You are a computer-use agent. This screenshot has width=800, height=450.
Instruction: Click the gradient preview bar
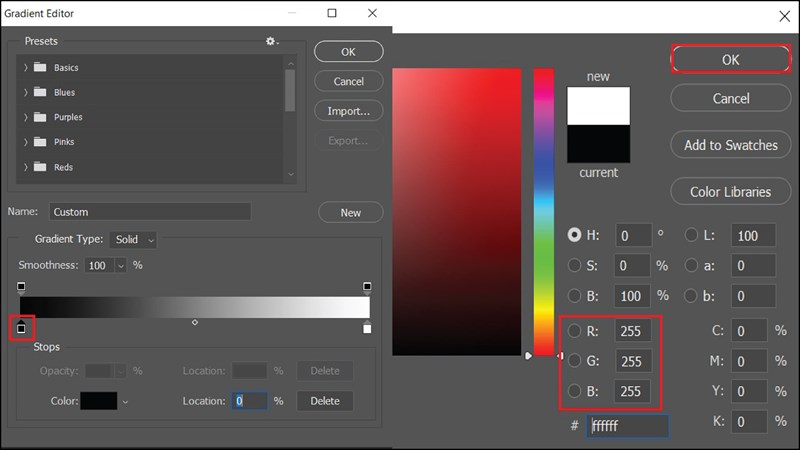point(195,308)
